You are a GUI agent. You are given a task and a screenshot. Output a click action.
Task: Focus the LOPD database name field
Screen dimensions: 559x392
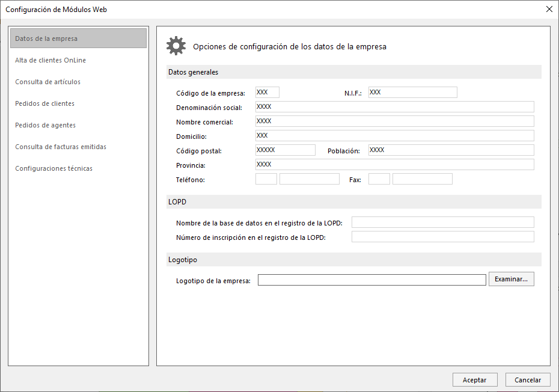click(x=443, y=222)
